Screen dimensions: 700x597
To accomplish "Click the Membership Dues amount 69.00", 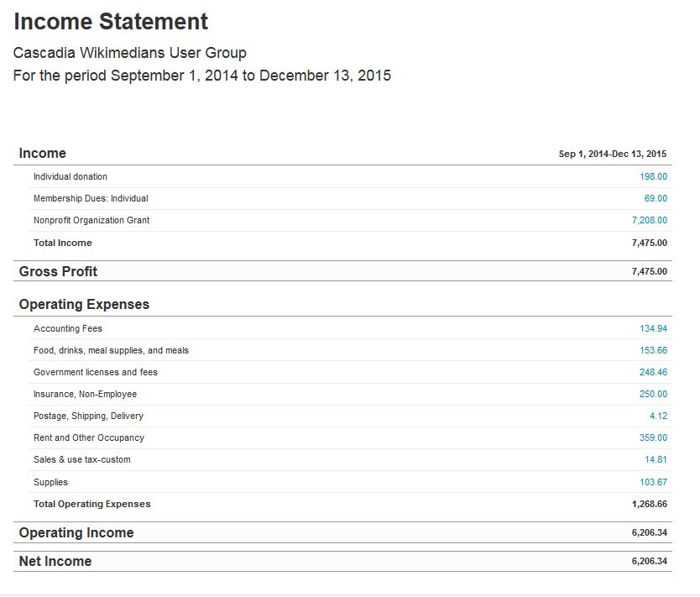I will (656, 198).
